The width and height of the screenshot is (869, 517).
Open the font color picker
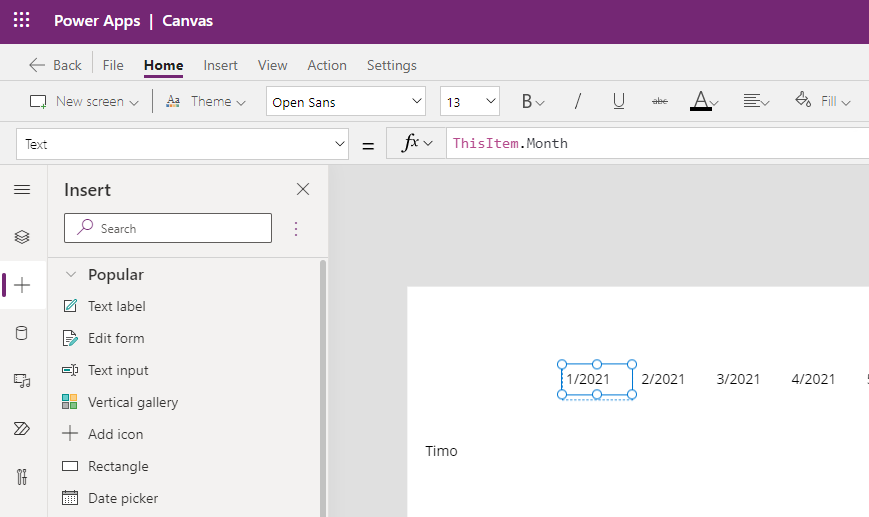click(x=704, y=102)
